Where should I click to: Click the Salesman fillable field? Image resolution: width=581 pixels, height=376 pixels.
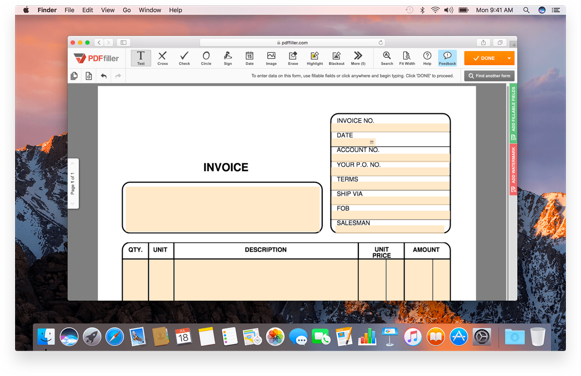[x=389, y=229]
